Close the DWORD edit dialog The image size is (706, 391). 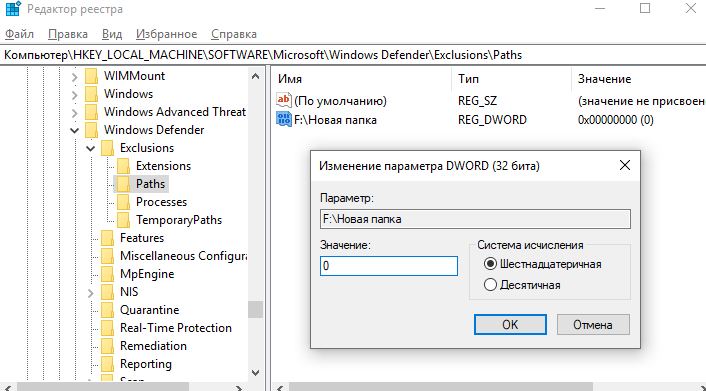(x=625, y=165)
